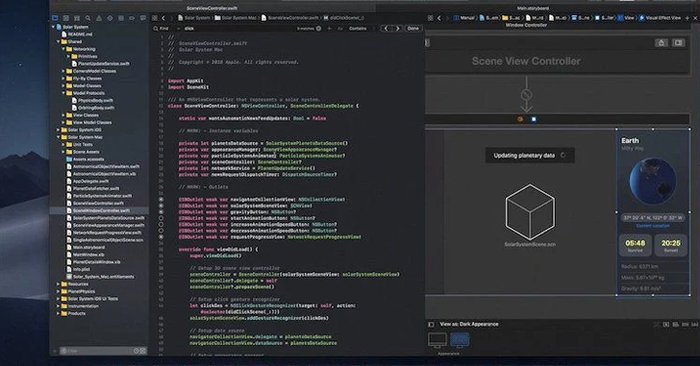
Task: Go back in storyboard editor history
Action: (439, 18)
